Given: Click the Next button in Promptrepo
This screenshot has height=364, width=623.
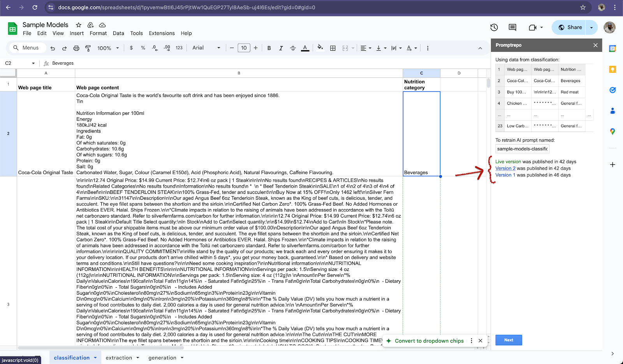Looking at the screenshot, I should click(x=509, y=340).
